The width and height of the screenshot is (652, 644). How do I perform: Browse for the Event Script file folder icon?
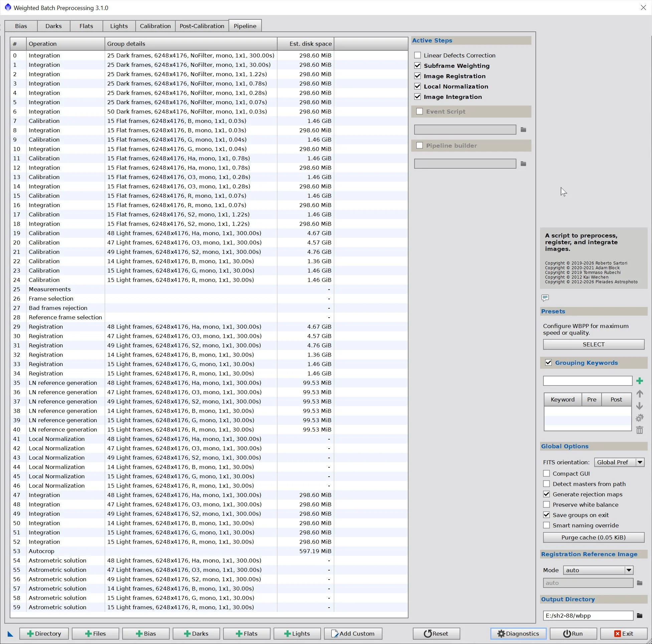coord(523,130)
